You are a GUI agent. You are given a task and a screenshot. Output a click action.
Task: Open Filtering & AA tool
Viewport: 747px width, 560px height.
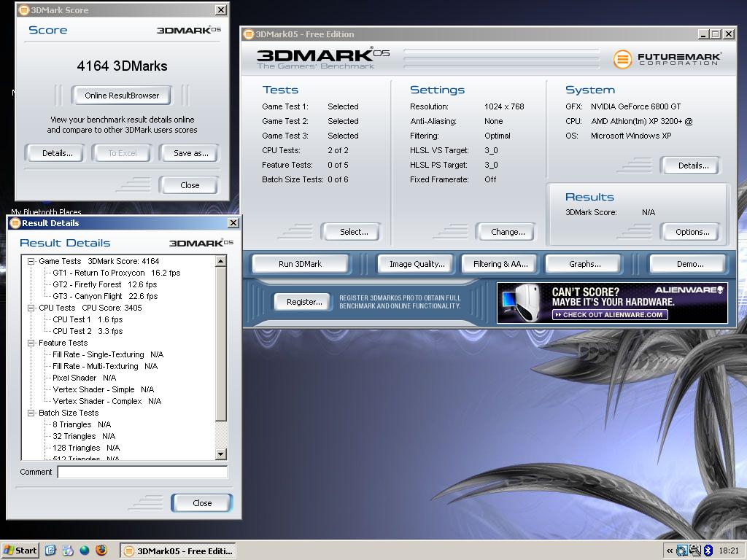[500, 264]
